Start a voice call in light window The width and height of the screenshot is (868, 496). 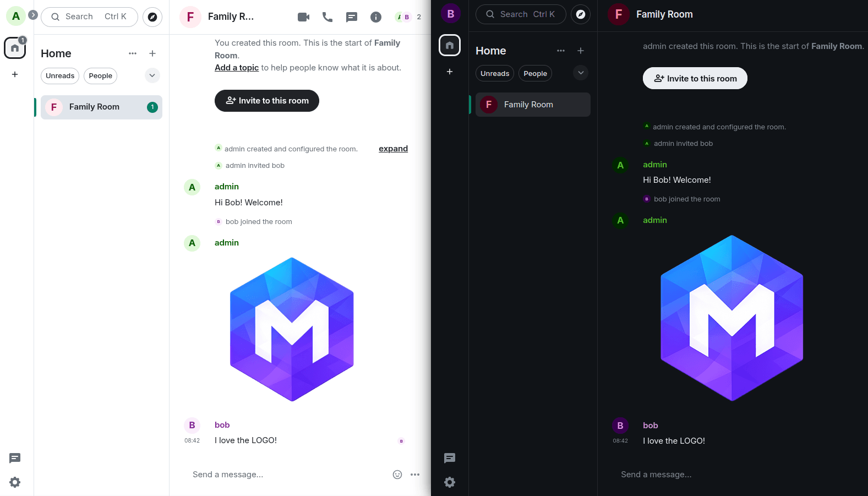(x=327, y=17)
